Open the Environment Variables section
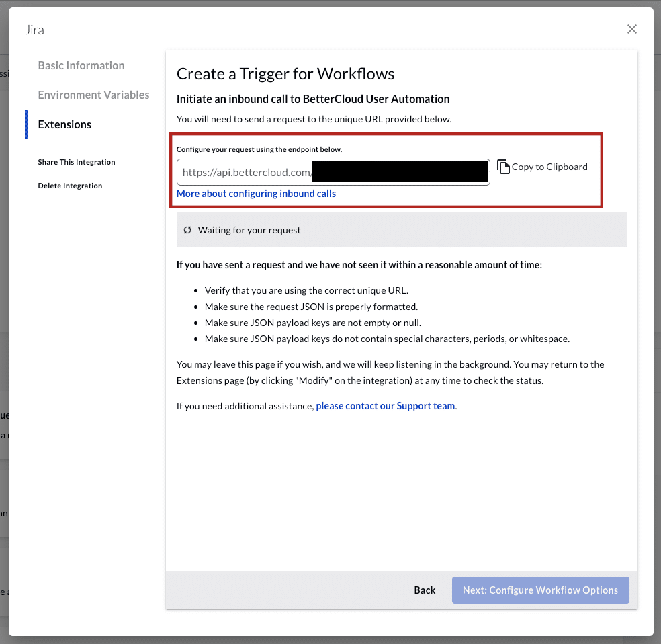661x644 pixels. tap(93, 95)
